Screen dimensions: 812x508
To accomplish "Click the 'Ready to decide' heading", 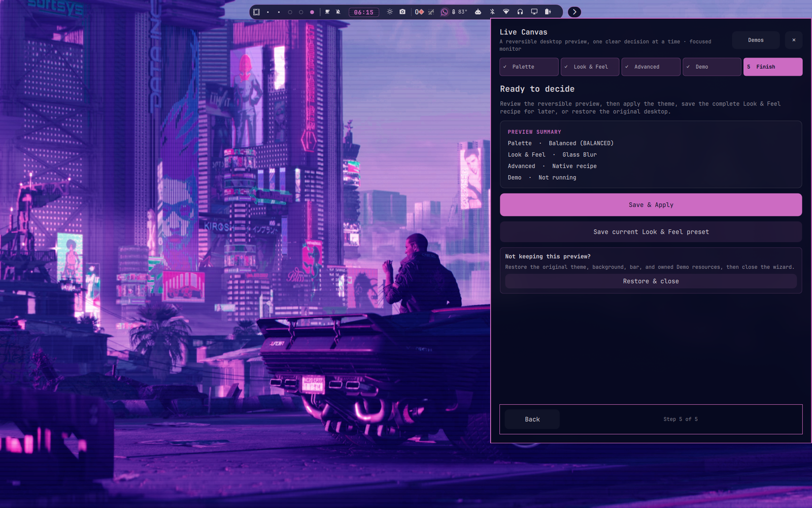I will [x=537, y=89].
